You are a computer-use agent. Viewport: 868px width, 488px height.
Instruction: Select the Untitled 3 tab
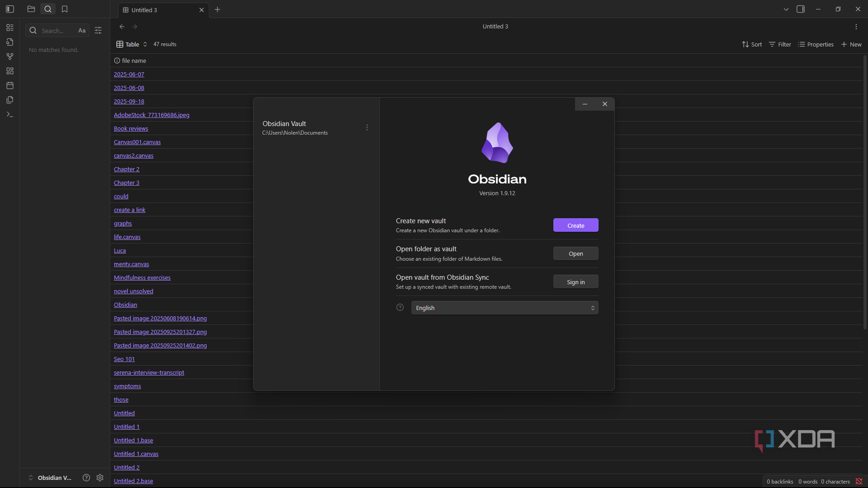point(163,10)
